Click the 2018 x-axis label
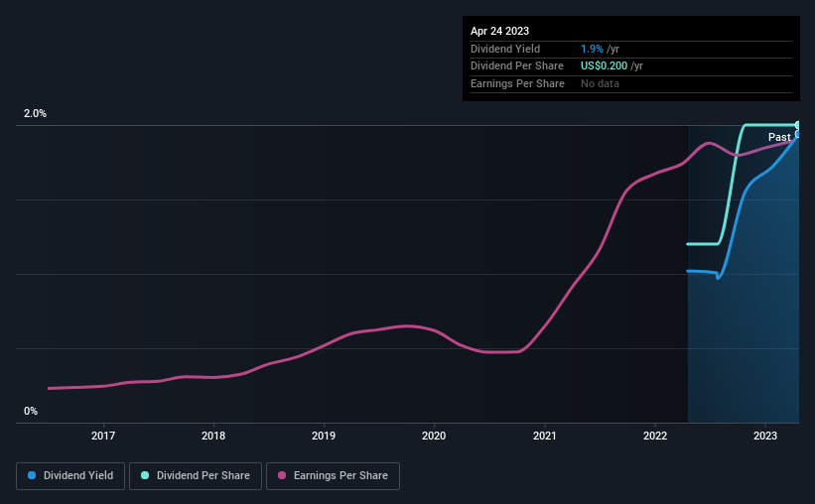Viewport: 815px width, 504px height. pos(213,436)
